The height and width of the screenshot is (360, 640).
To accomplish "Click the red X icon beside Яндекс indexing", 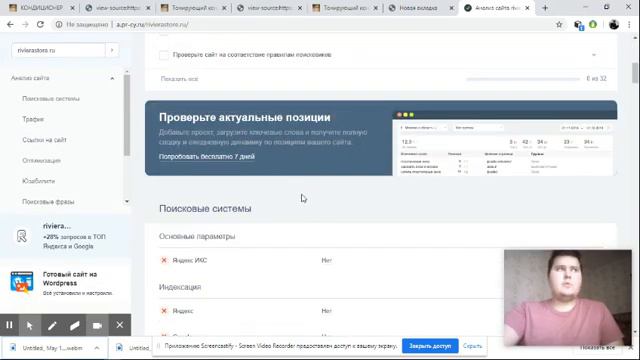I will [164, 311].
